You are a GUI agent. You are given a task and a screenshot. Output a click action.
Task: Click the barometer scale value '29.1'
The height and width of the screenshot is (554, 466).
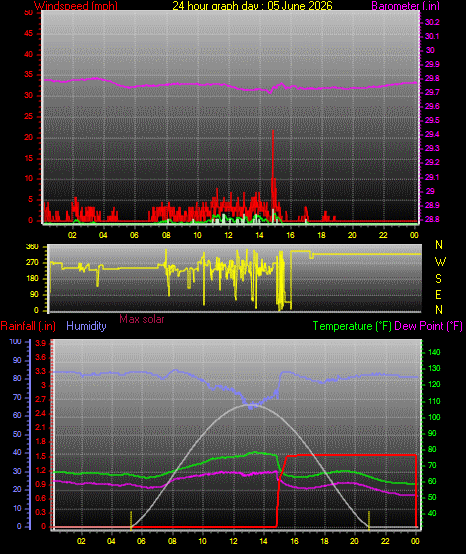click(x=432, y=177)
